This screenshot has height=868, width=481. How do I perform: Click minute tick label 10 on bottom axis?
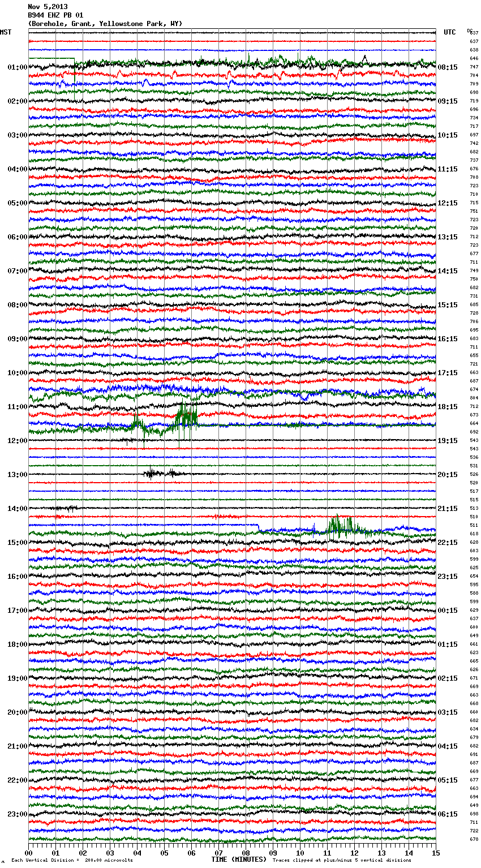point(300,853)
